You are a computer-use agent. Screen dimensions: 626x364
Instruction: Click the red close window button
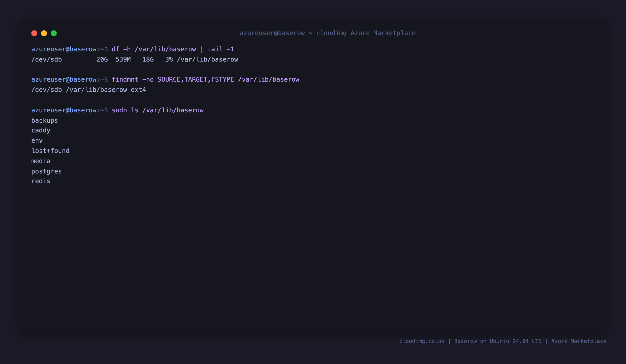click(x=34, y=33)
